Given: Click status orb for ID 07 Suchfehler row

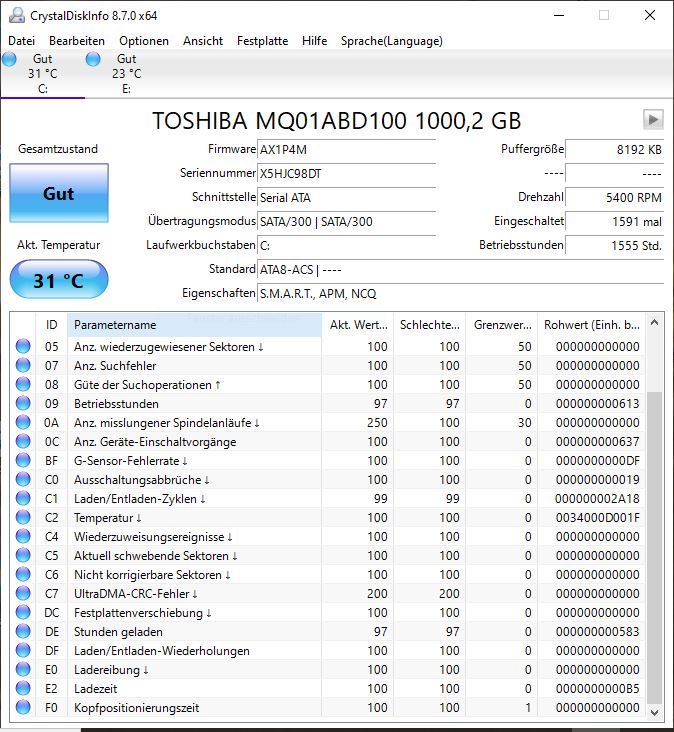Looking at the screenshot, I should [x=23, y=365].
